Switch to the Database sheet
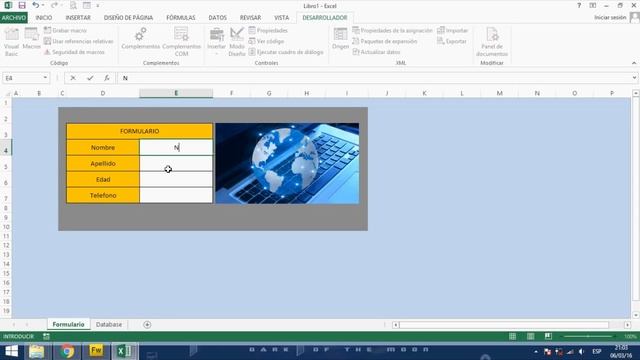This screenshot has height=360, width=640. coord(109,324)
